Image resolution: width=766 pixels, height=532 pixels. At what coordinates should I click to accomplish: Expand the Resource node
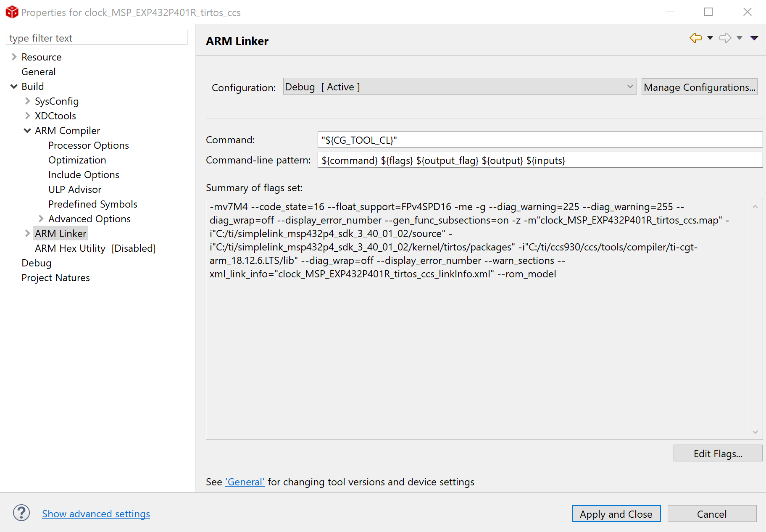click(x=14, y=56)
